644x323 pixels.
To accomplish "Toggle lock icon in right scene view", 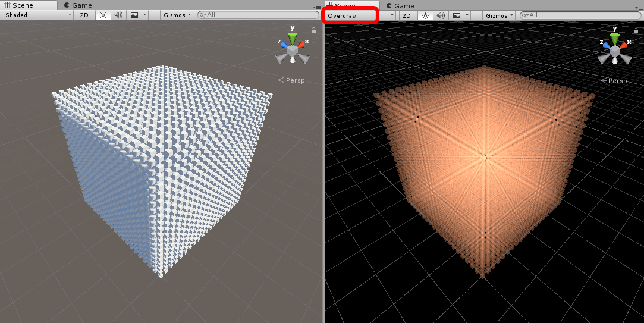I will click(636, 31).
